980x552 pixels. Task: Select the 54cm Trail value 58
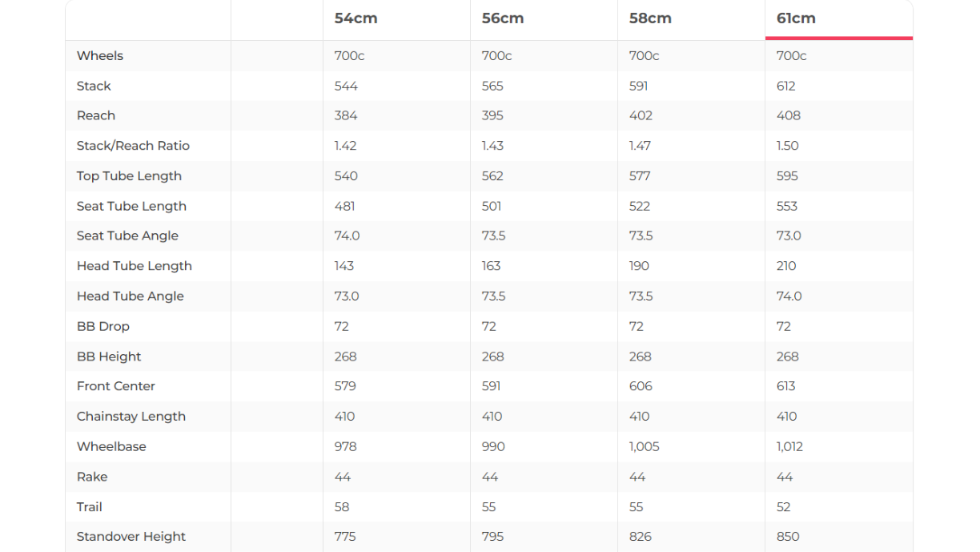342,507
